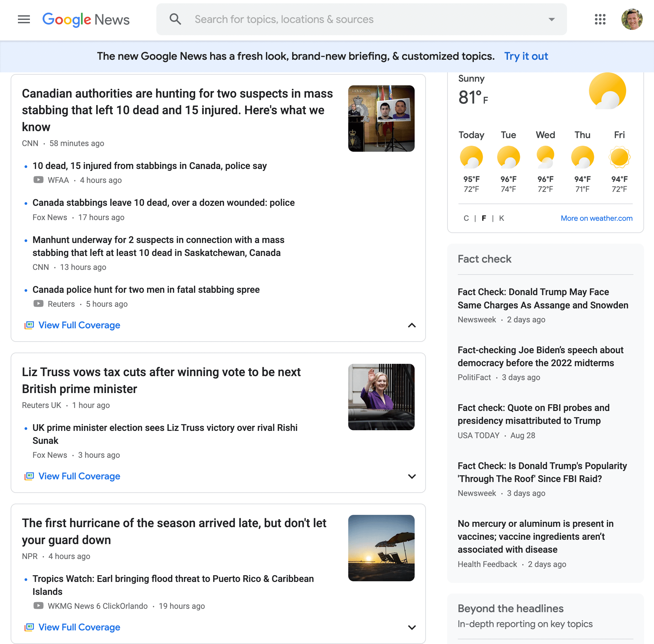
Task: Open More on weather.com link
Action: pyautogui.click(x=597, y=218)
